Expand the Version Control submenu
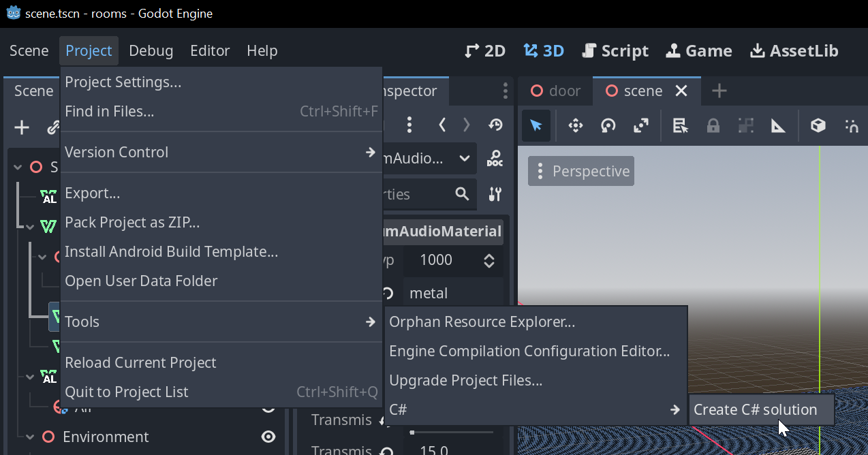 [x=221, y=153]
